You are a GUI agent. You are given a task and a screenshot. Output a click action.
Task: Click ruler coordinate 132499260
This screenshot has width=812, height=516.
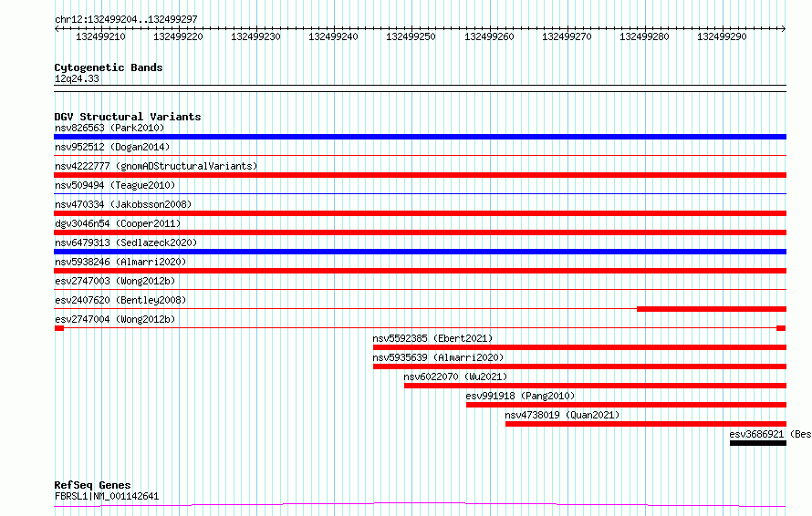(489, 36)
